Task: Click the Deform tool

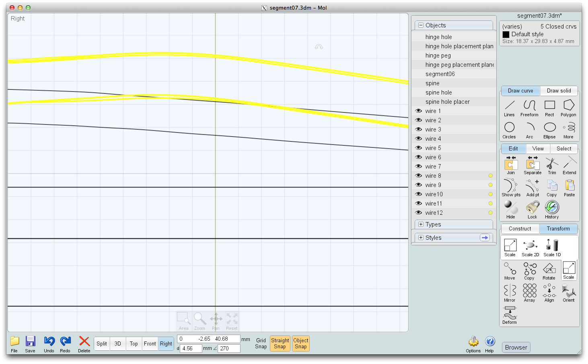Action: coord(510,315)
